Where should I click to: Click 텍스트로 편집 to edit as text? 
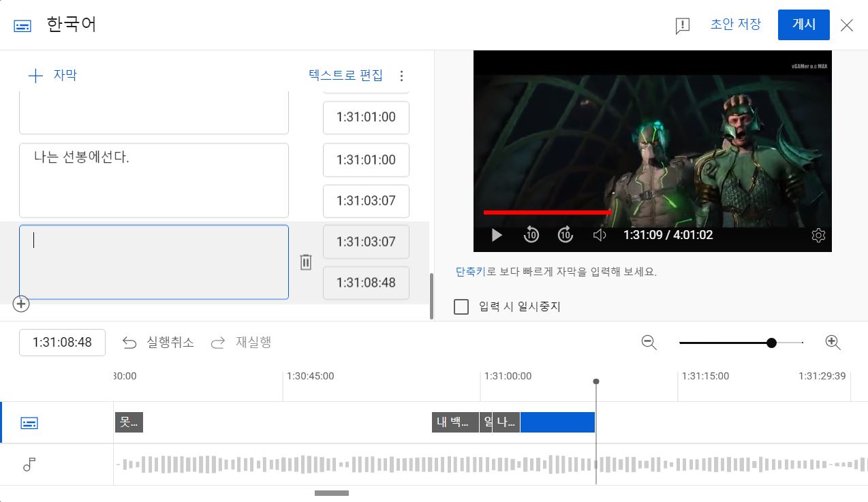click(x=345, y=75)
